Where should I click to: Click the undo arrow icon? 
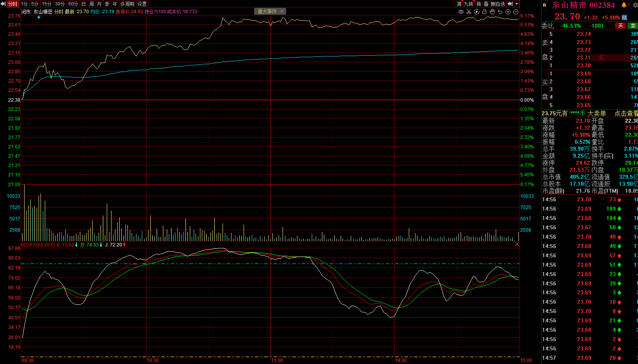point(500,12)
